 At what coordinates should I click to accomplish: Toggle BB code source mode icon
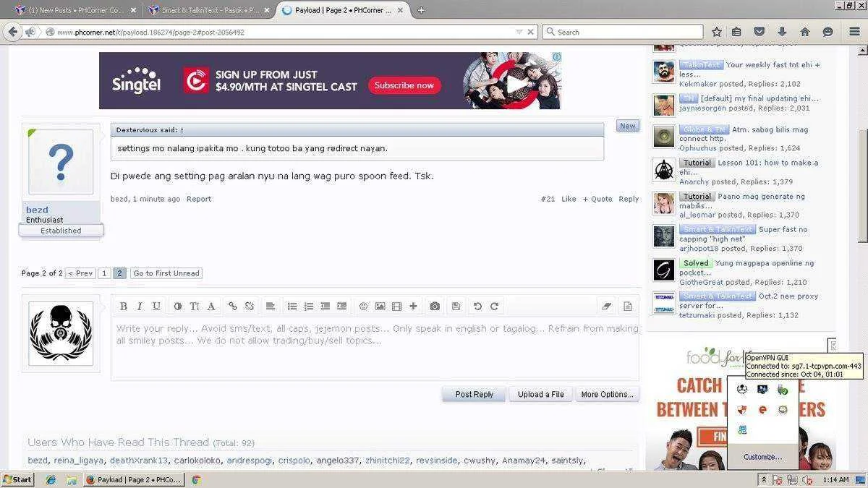coord(628,307)
